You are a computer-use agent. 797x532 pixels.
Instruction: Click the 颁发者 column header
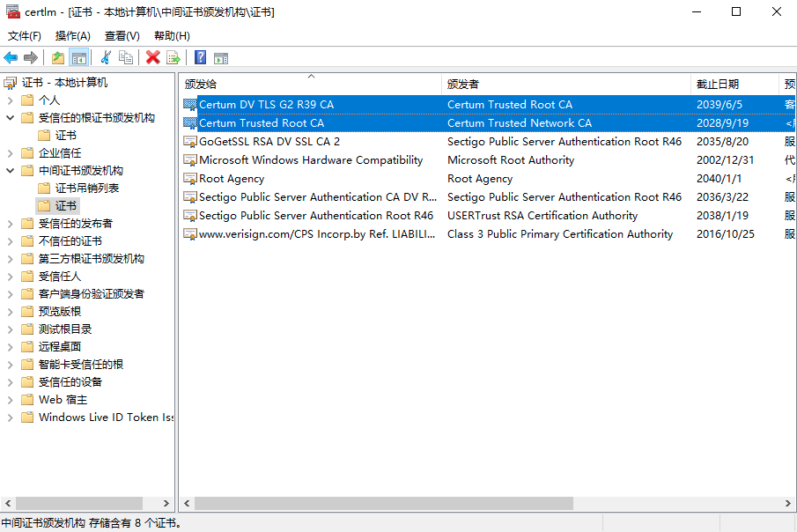463,85
